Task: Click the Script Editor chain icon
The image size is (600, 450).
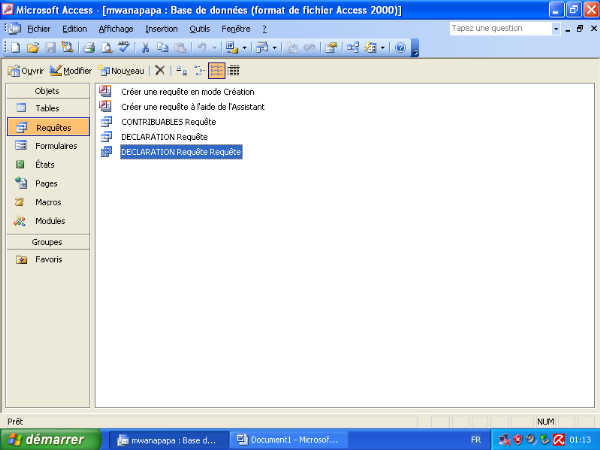Action: click(309, 48)
